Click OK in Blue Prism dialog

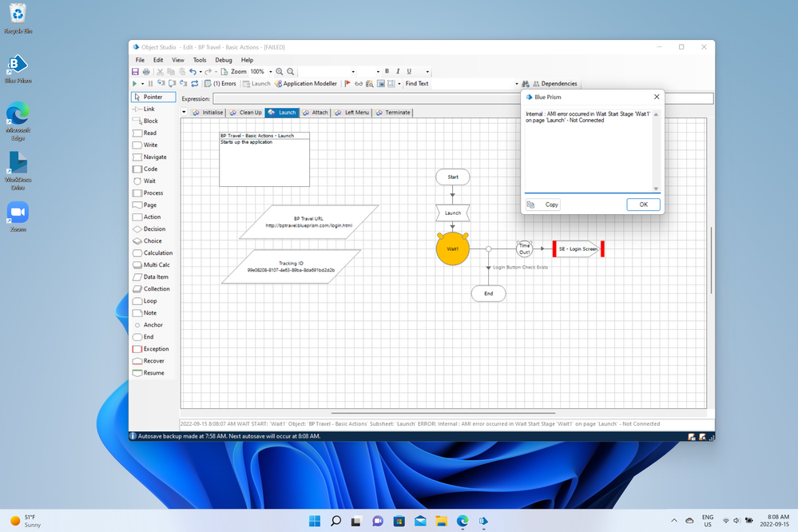click(643, 204)
